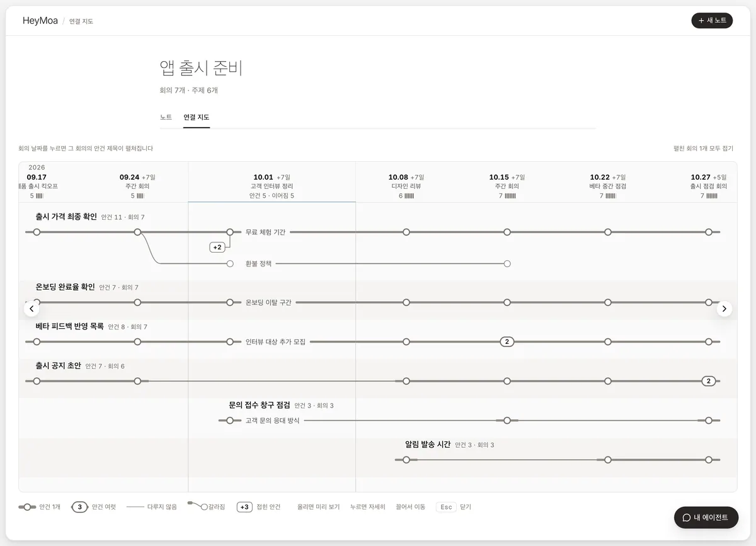Click 알림 발송 시간 node at 10.27
Image resolution: width=756 pixels, height=546 pixels.
pyautogui.click(x=709, y=460)
